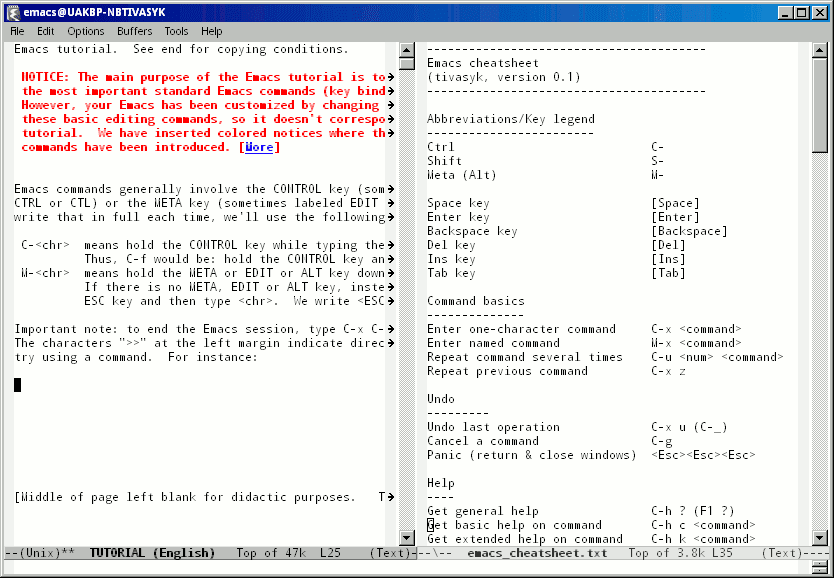Click the cheatsheet pane scrollbar thumb

pos(820,105)
